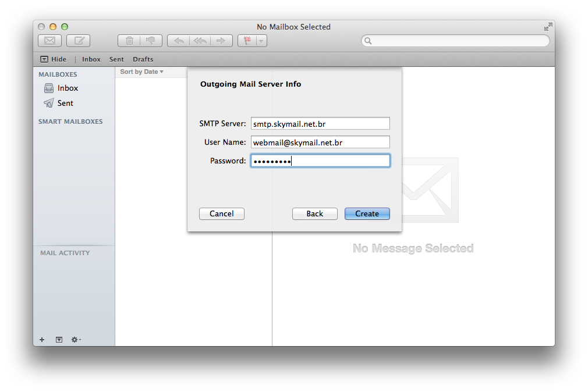Select the Sent mailbox in the sidebar
Viewport: 588px width, 392px height.
point(65,103)
